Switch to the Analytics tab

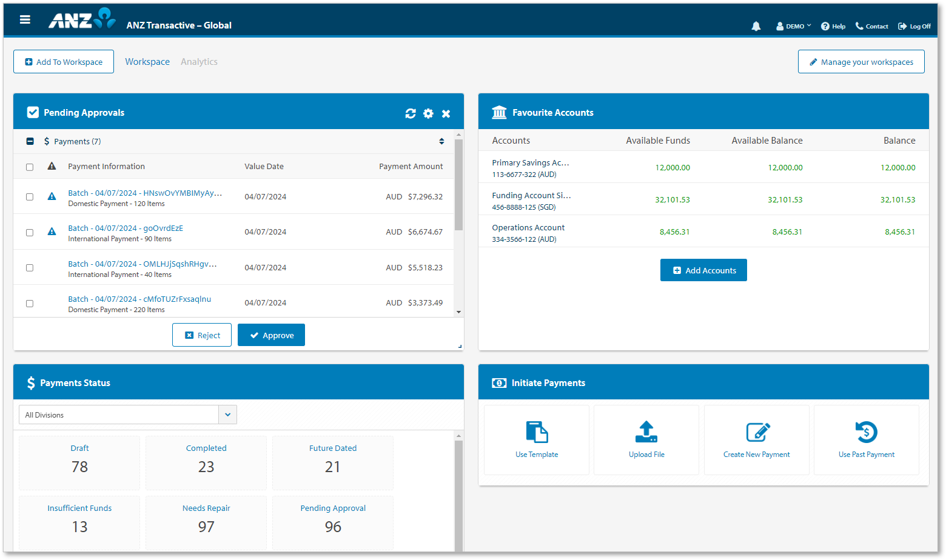tap(199, 62)
